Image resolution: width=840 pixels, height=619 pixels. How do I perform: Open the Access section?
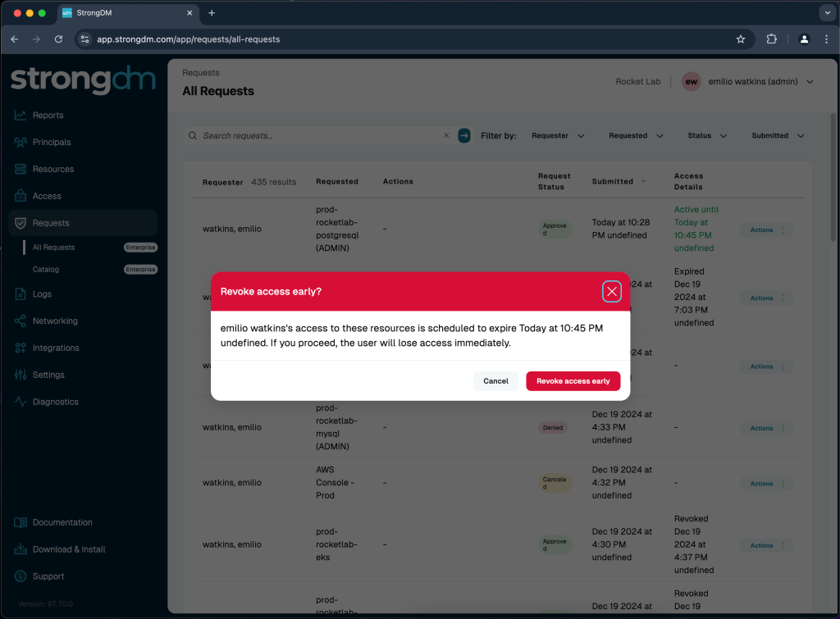pos(47,196)
